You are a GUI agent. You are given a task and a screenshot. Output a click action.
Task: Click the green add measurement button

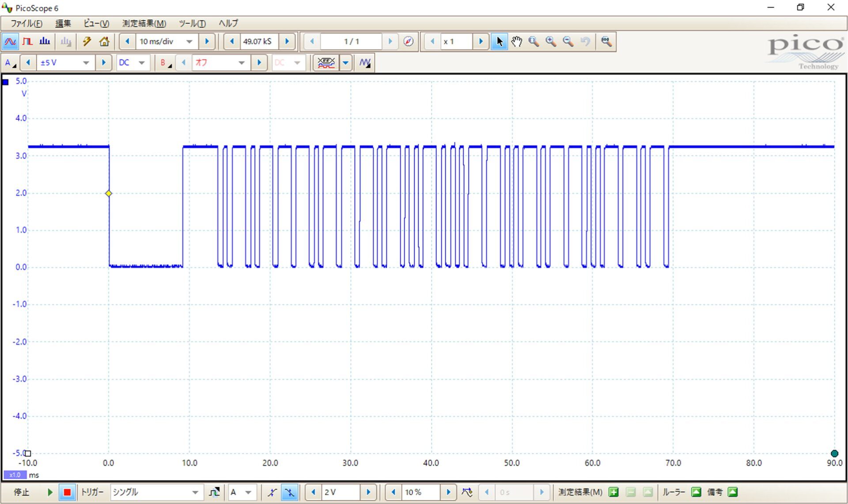click(613, 492)
